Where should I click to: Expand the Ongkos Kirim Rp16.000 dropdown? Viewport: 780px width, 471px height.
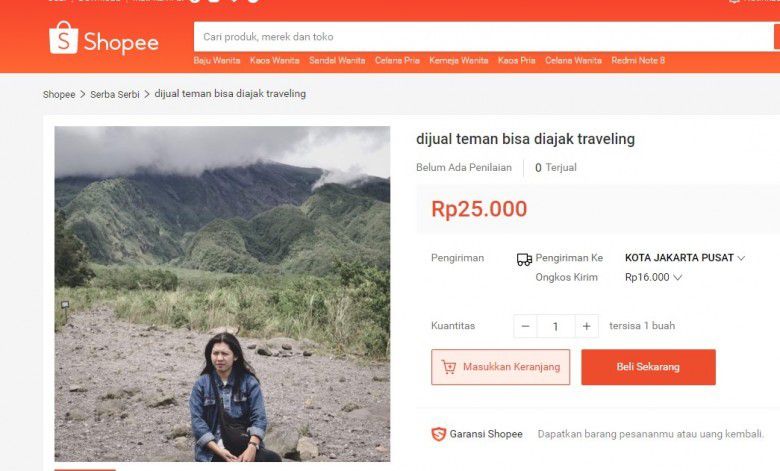tap(653, 277)
